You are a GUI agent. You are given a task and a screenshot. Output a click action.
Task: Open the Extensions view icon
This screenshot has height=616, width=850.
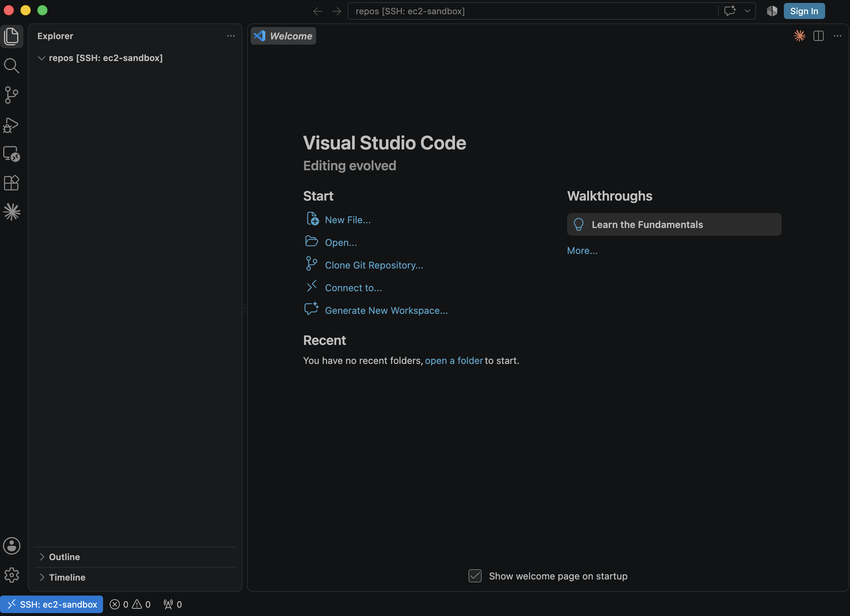pos(12,183)
